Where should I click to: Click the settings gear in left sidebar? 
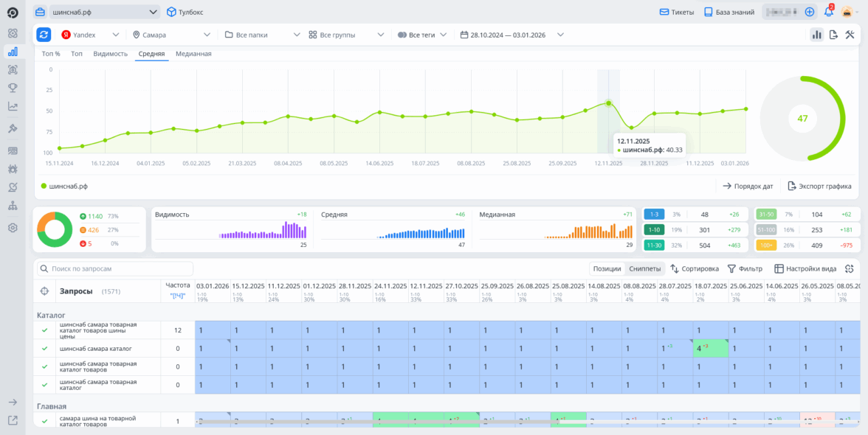[13, 228]
